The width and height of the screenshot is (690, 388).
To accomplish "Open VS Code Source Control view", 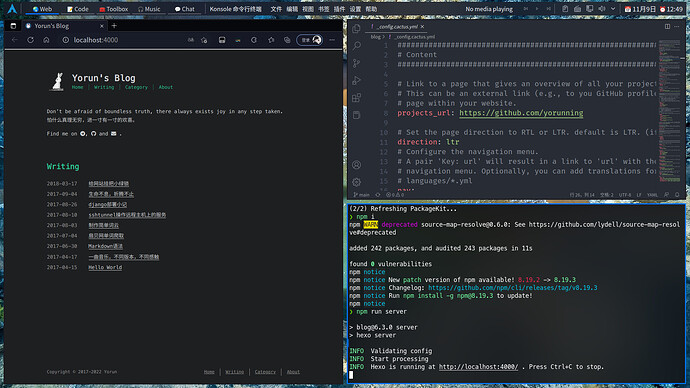I will point(356,63).
